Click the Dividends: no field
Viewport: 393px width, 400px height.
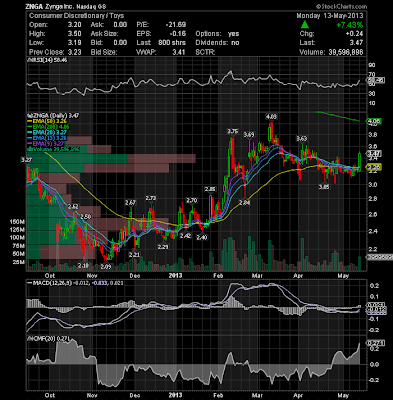click(217, 43)
